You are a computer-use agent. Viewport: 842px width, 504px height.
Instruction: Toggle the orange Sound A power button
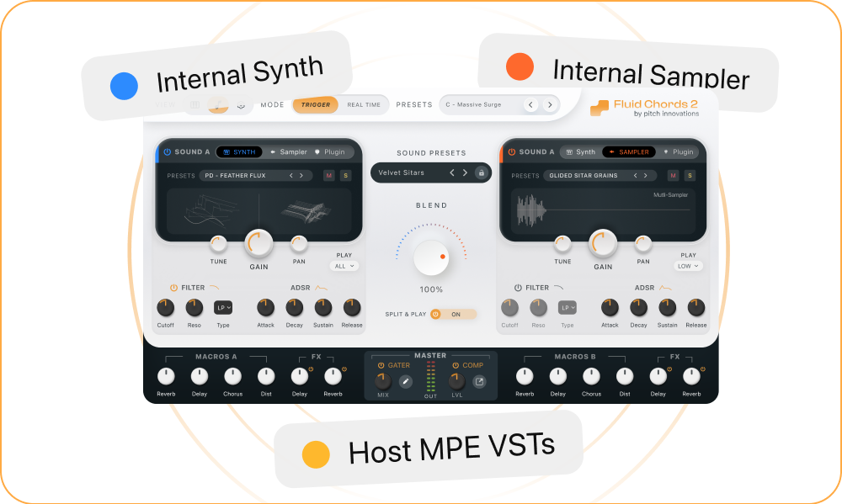coord(511,152)
